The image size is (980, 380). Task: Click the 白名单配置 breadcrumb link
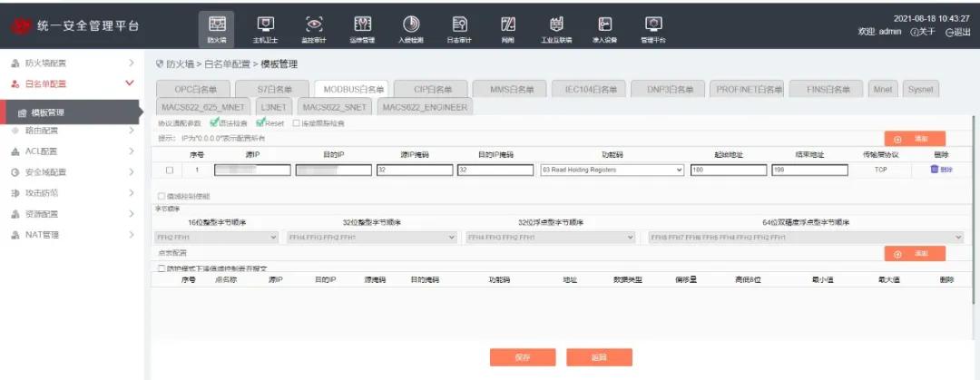(x=228, y=63)
